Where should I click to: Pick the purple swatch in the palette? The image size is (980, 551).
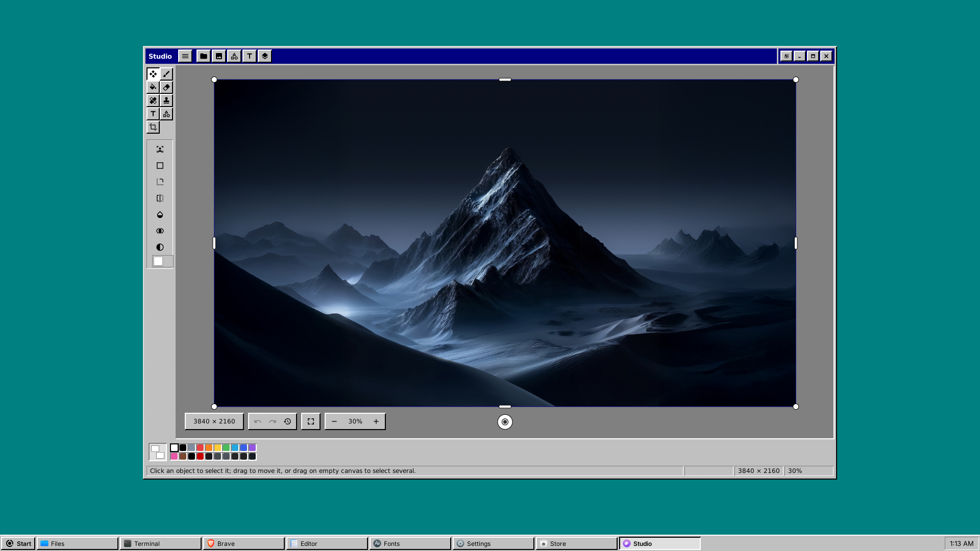pyautogui.click(x=252, y=448)
